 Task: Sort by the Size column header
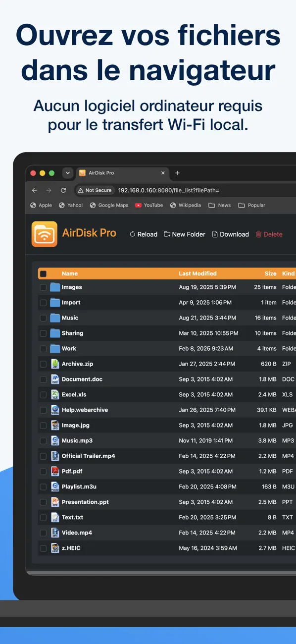(271, 273)
